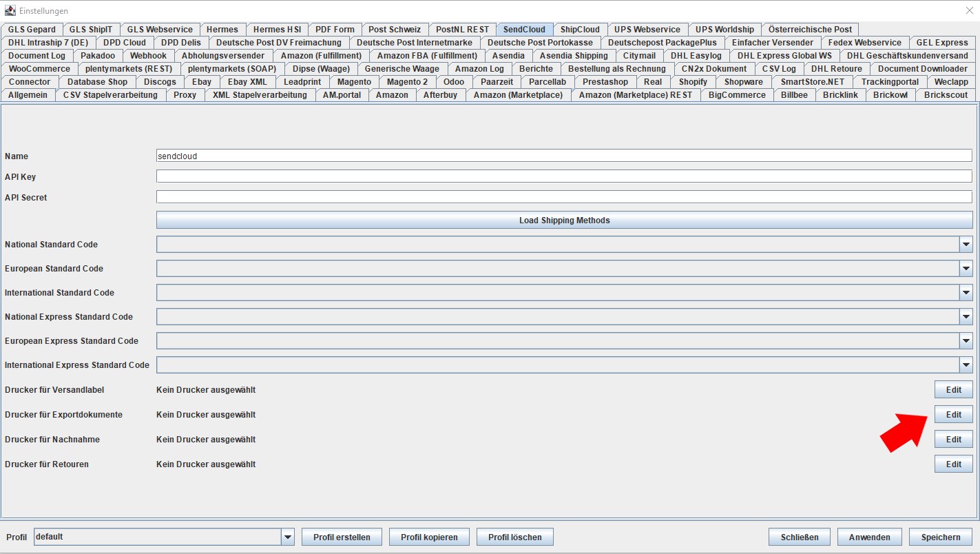This screenshot has width=980, height=554.
Task: Click Profil kopieren button
Action: pyautogui.click(x=429, y=537)
